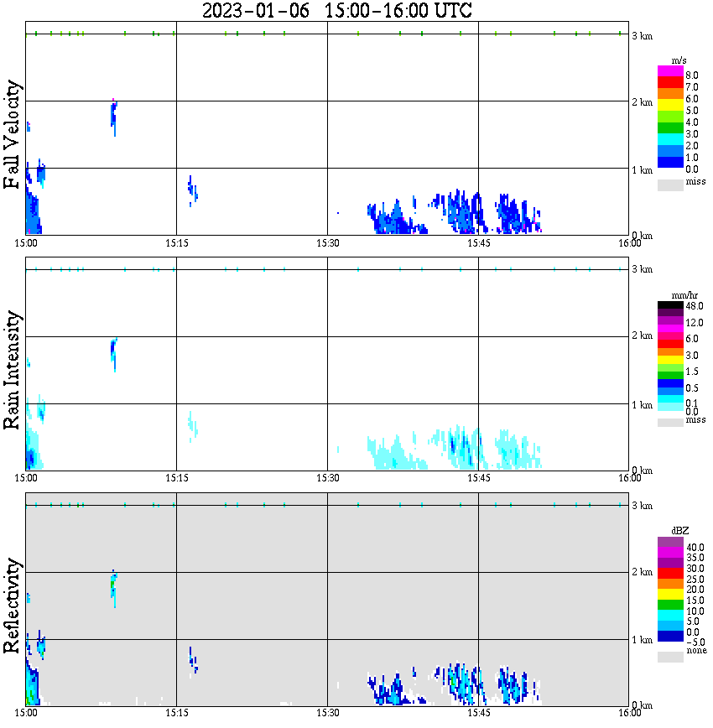Click the blue 0.5 mm/hr legend swatch
The width and height of the screenshot is (713, 728).
[670, 383]
